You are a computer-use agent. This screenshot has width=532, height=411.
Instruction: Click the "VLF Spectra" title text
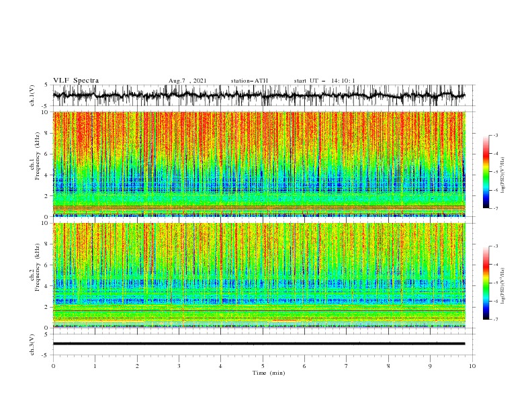pos(76,81)
